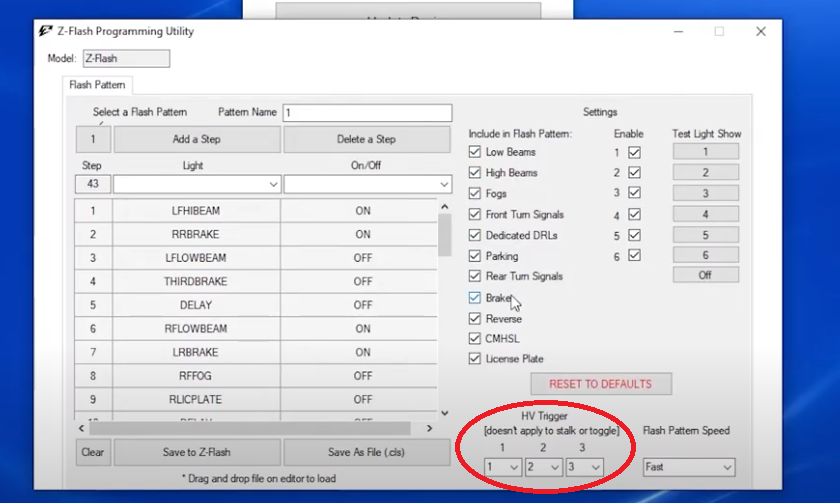This screenshot has width=840, height=503.
Task: Start Test Light Show 4
Action: (706, 214)
